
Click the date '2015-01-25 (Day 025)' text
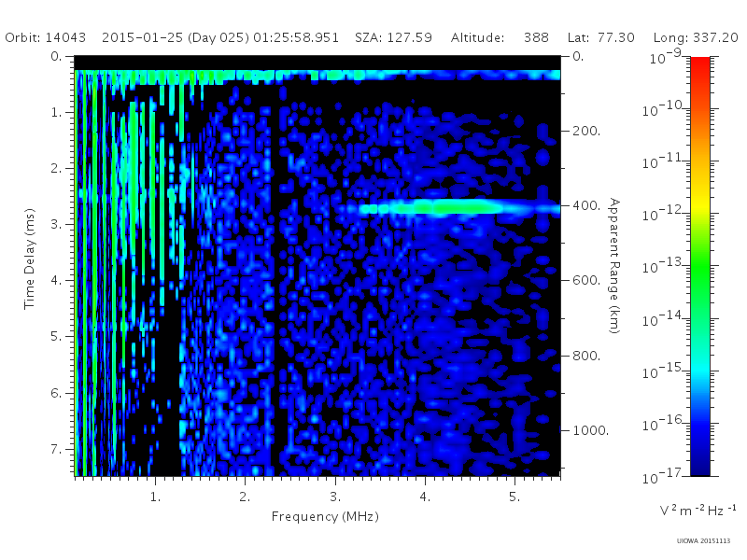176,37
